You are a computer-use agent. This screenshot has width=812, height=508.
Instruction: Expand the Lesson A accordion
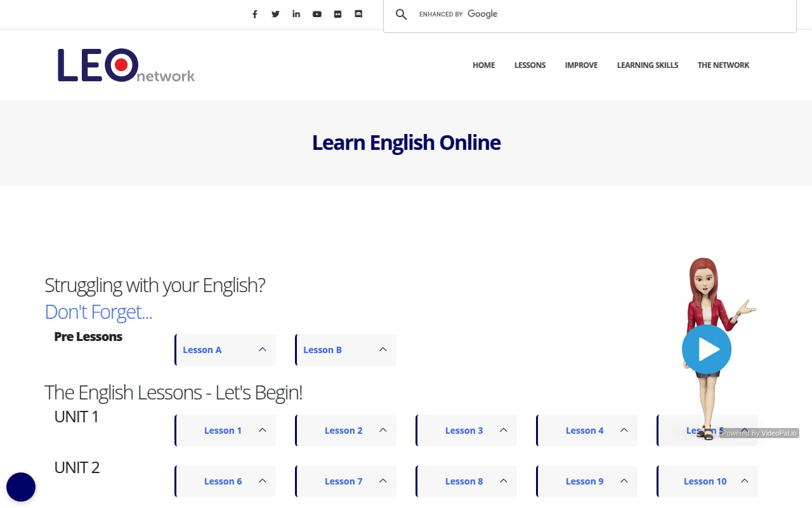pyautogui.click(x=225, y=350)
